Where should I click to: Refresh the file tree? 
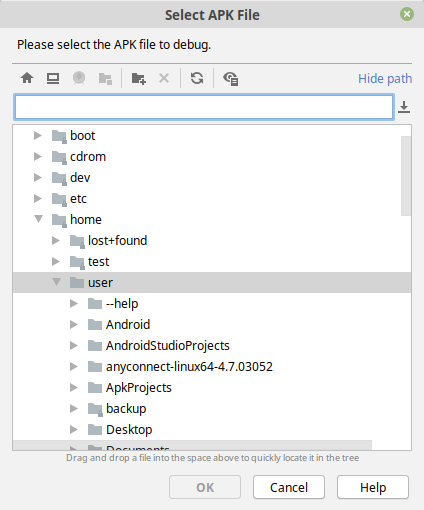tap(197, 78)
